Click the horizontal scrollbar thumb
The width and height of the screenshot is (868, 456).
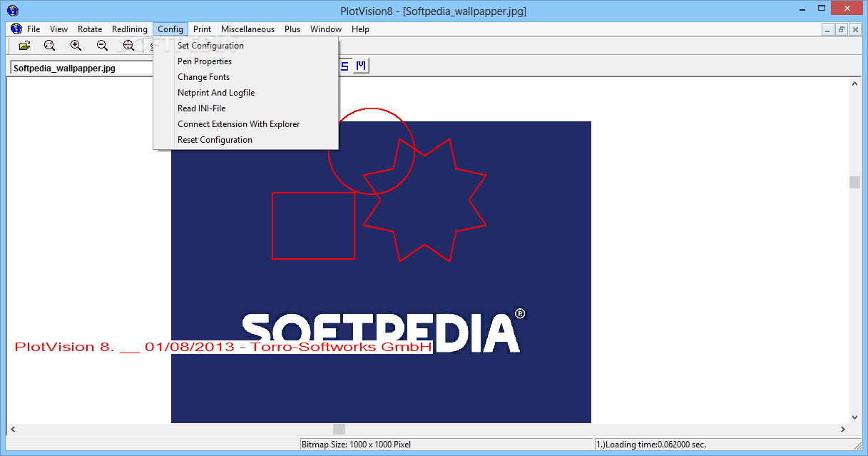pos(339,430)
